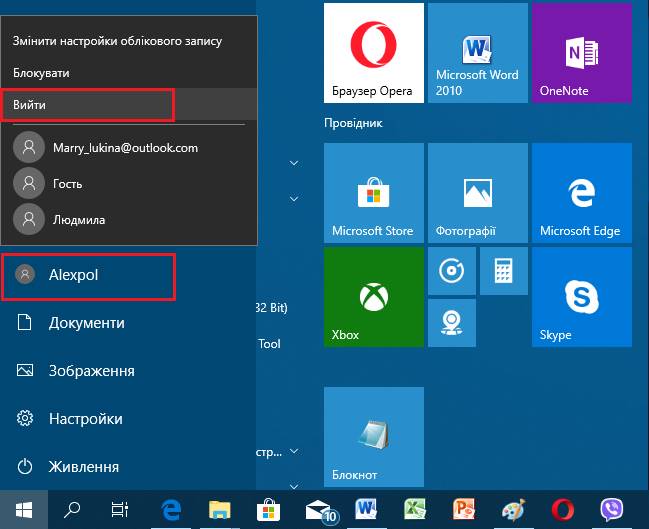Switch to Marry_lukina@outlook.com account
This screenshot has width=649, height=529.
click(129, 147)
